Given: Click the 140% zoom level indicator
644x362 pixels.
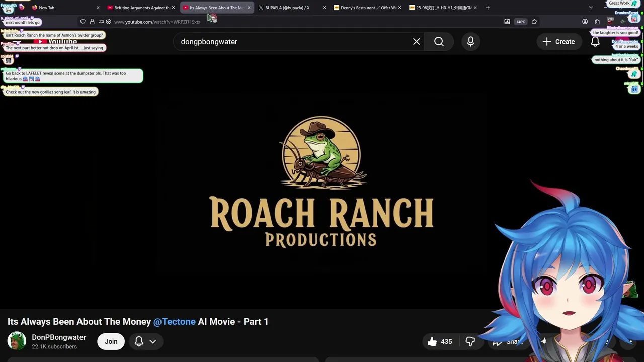Looking at the screenshot, I should click(521, 22).
